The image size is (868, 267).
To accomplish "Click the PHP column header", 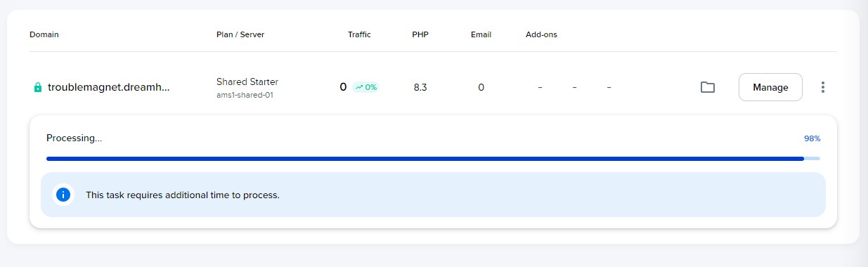I will 420,34.
